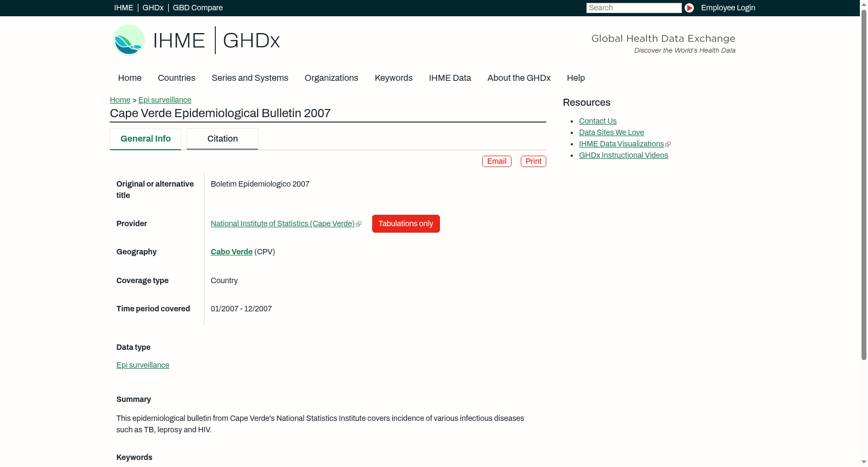This screenshot has width=868, height=467.
Task: Open IHME Data Visualizations link
Action: [621, 144]
